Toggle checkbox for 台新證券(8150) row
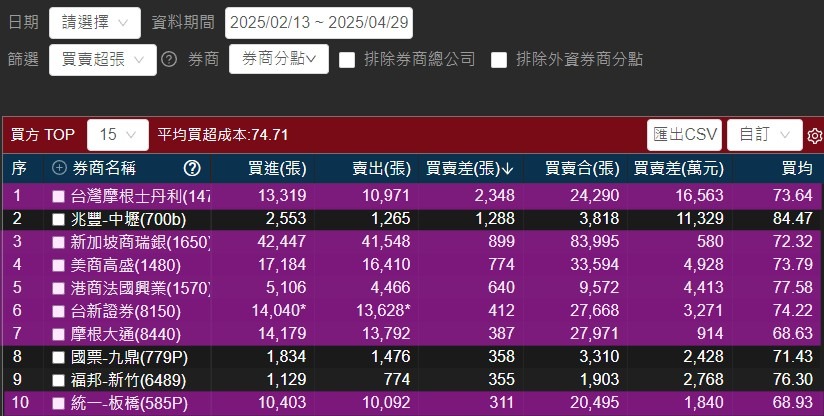This screenshot has height=416, width=824. tap(58, 311)
